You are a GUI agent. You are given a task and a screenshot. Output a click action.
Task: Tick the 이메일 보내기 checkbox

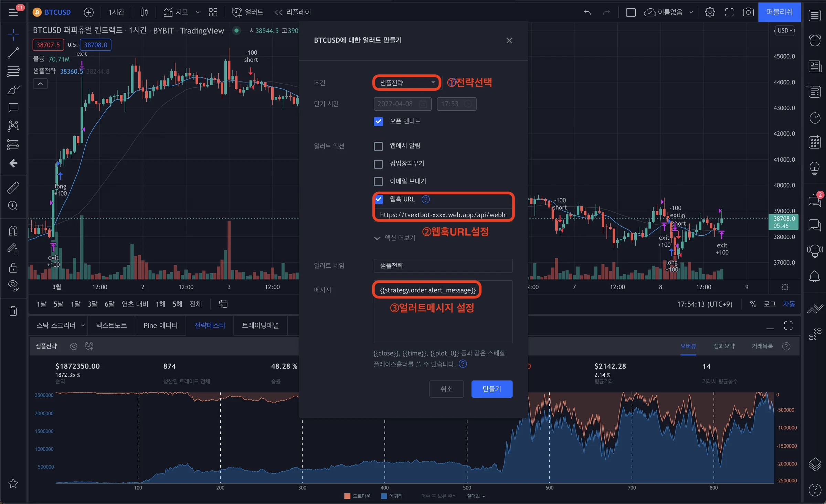[x=378, y=181]
